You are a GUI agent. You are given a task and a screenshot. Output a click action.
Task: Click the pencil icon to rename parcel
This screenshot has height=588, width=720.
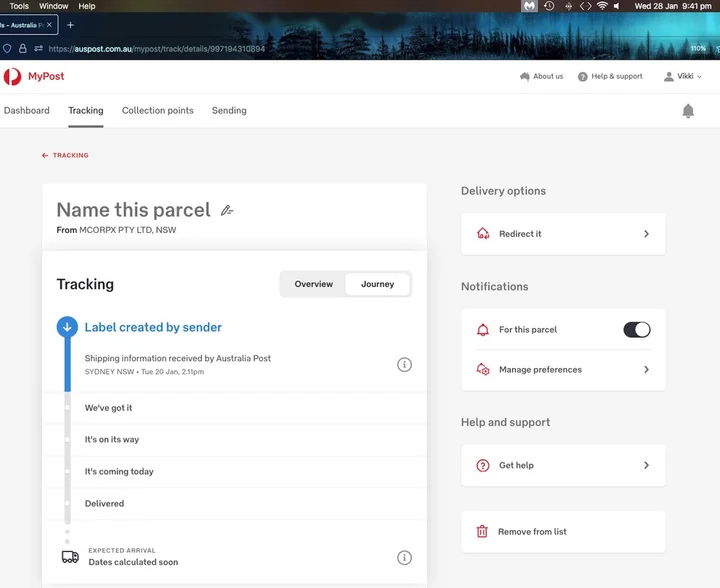[227, 210]
